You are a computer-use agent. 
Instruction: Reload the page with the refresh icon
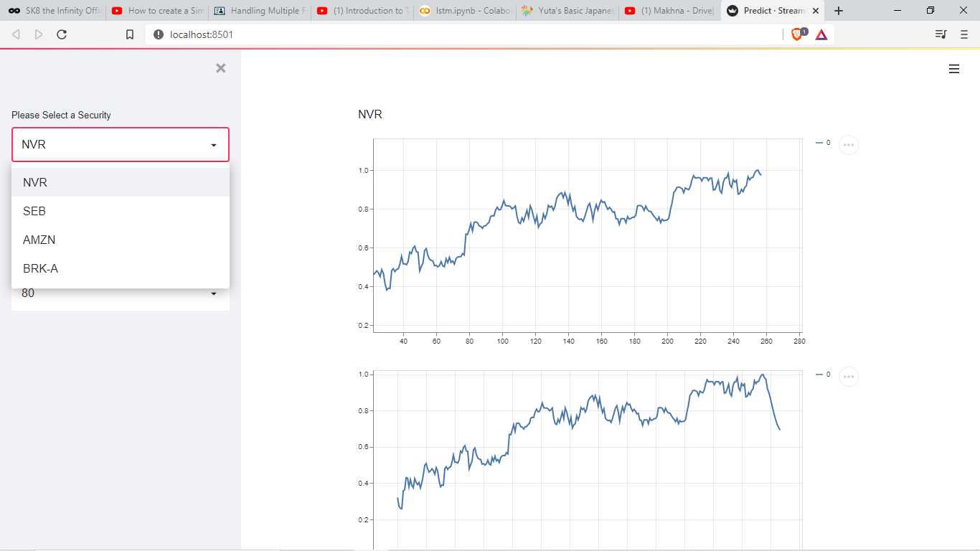[62, 34]
